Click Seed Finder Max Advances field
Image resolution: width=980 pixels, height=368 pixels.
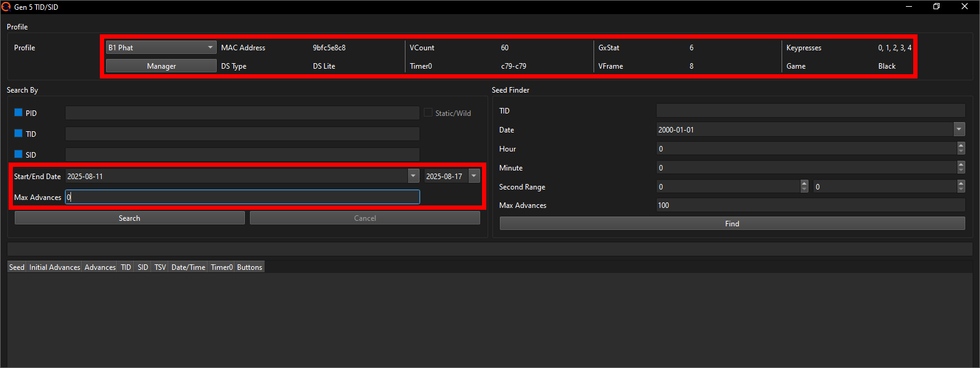tap(811, 205)
